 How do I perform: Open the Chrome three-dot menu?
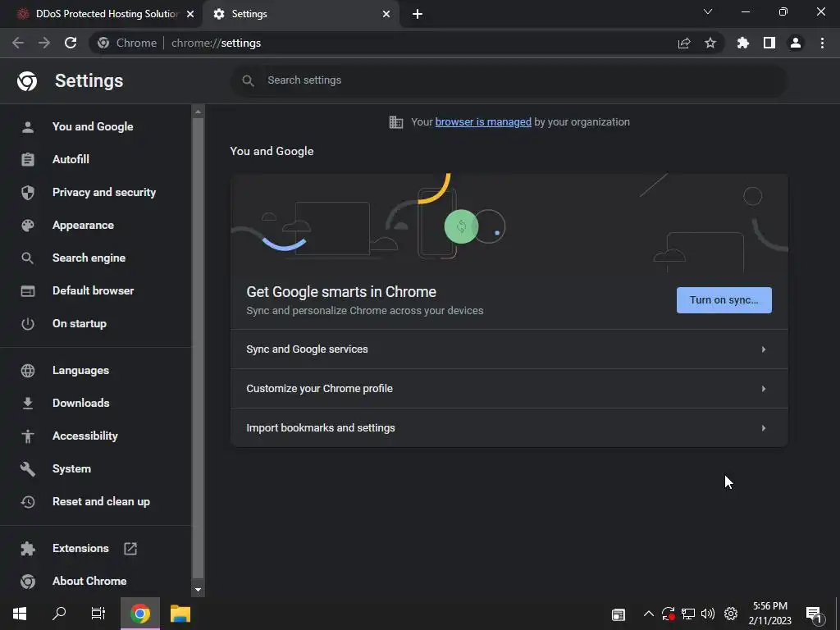(822, 43)
